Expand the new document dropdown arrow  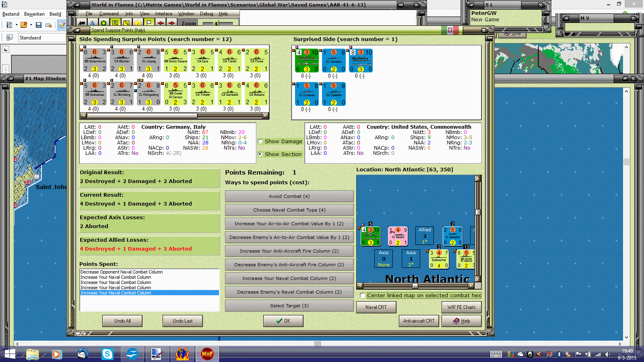17,25
